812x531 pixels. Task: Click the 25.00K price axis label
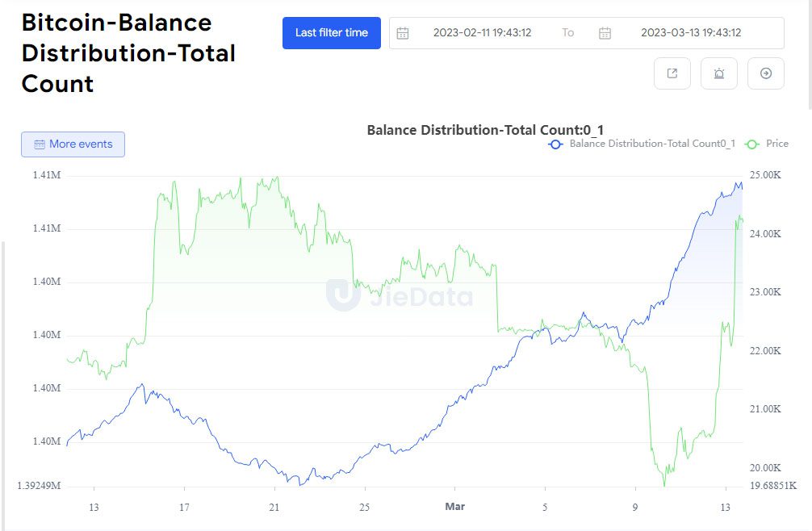[x=765, y=175]
